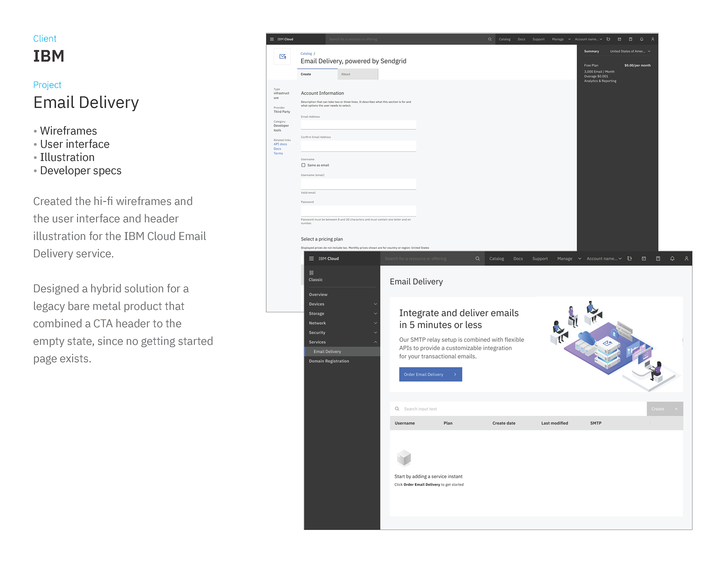
Task: Click the cost estimator calculator icon in lower header
Action: (x=658, y=258)
